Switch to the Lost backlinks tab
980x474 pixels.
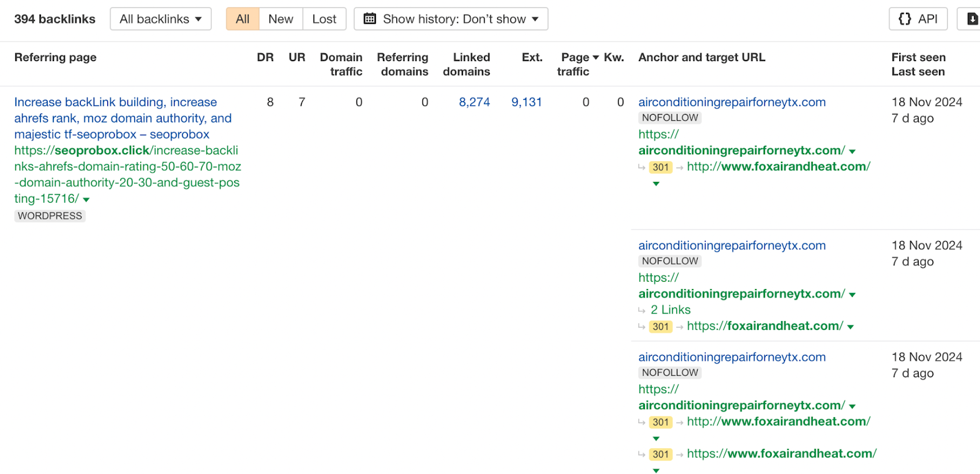click(324, 19)
